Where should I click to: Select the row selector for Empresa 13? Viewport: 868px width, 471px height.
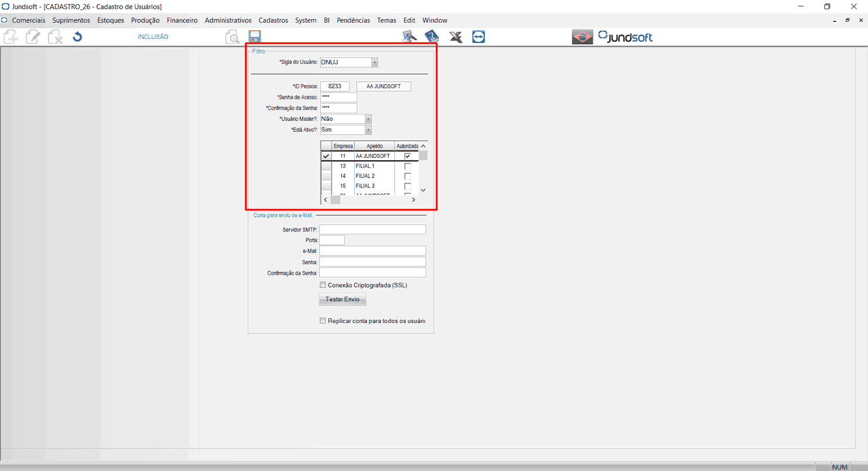[x=326, y=166]
